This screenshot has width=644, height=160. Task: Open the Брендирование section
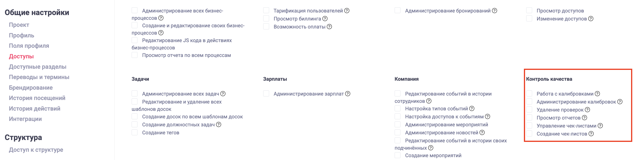(31, 87)
